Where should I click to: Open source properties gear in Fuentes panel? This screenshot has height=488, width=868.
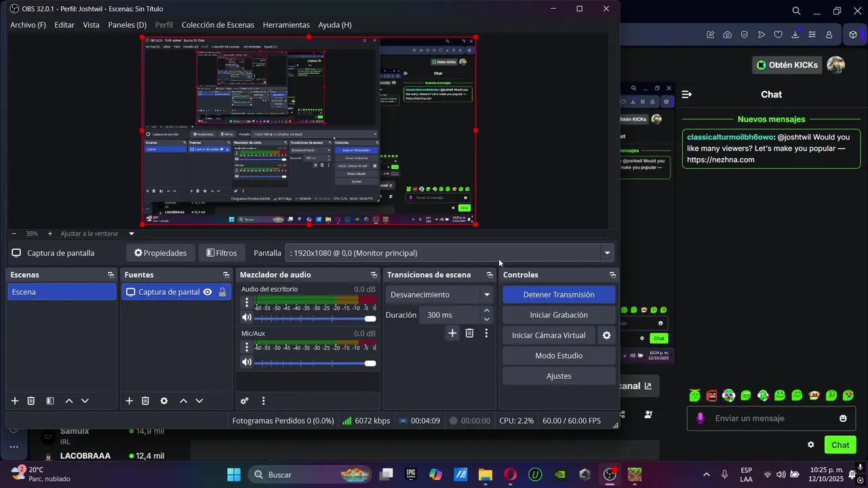[164, 401]
